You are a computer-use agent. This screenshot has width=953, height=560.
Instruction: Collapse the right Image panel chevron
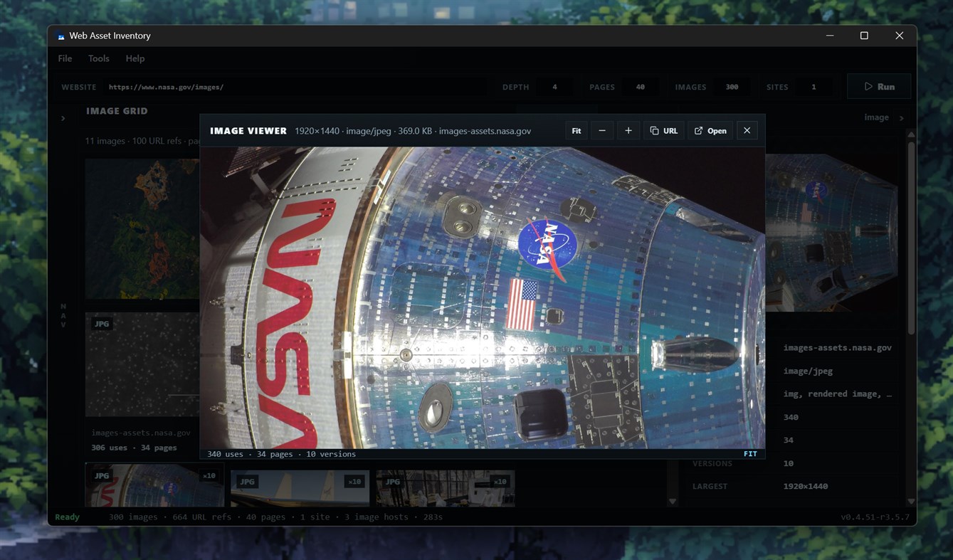coord(902,118)
